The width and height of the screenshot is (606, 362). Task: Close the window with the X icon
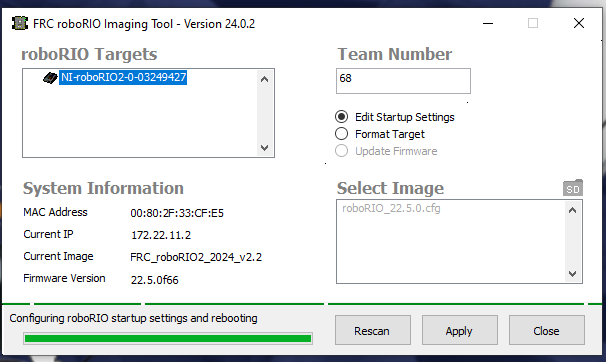[579, 23]
